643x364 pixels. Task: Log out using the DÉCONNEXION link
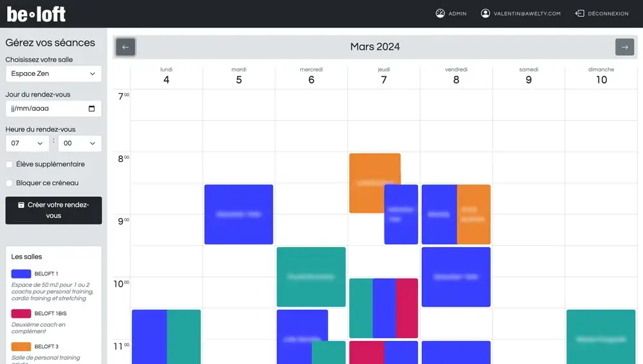click(607, 14)
